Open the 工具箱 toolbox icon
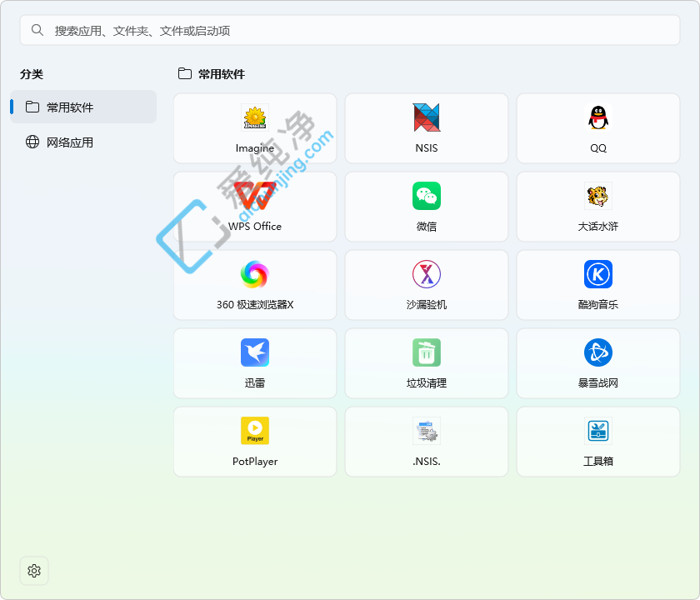 [598, 431]
